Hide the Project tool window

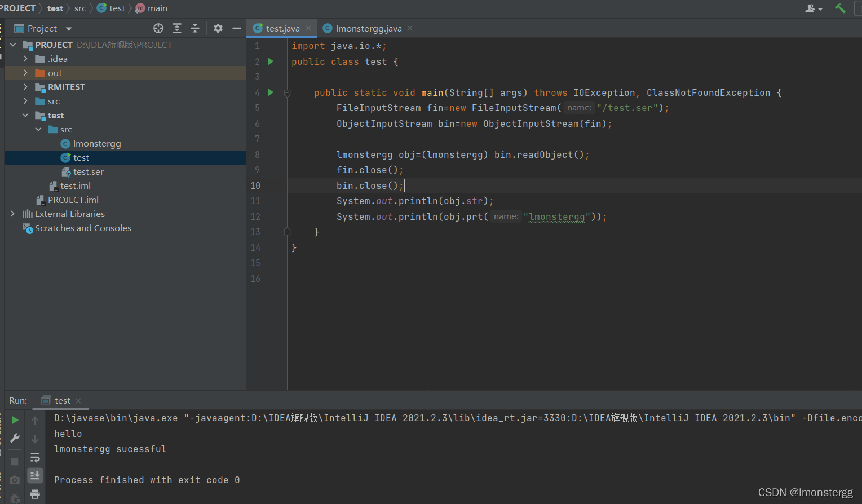(237, 28)
